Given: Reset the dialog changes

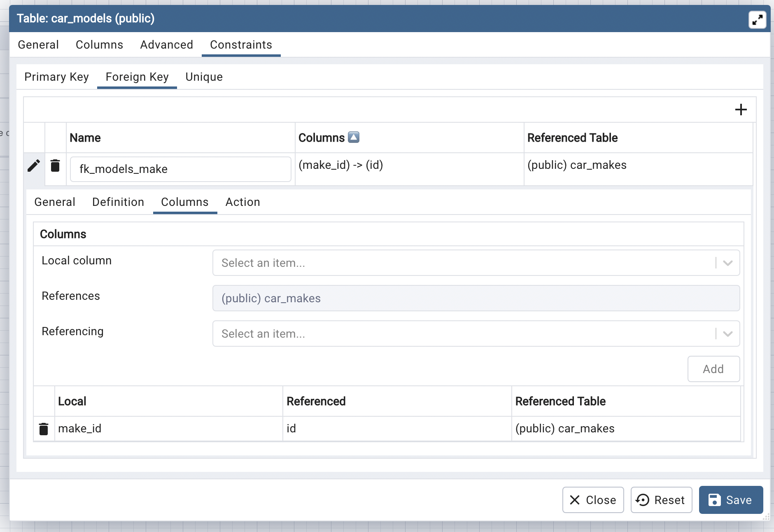Looking at the screenshot, I should point(661,500).
